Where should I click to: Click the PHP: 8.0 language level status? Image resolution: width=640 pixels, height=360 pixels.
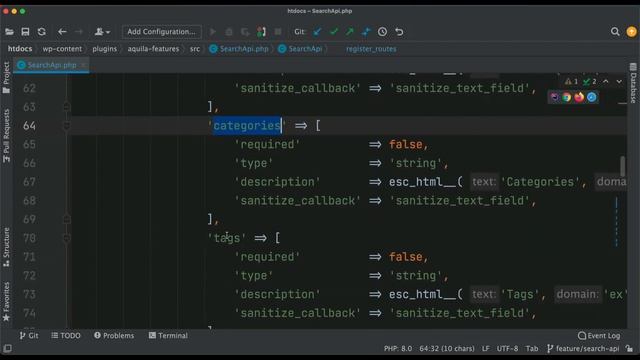point(398,349)
